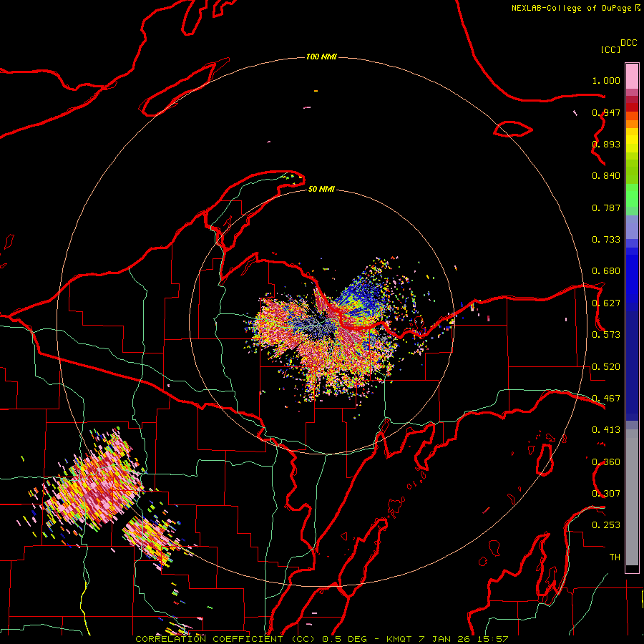Select the 0.947 color scale value
This screenshot has width=644, height=644.
[x=606, y=112]
